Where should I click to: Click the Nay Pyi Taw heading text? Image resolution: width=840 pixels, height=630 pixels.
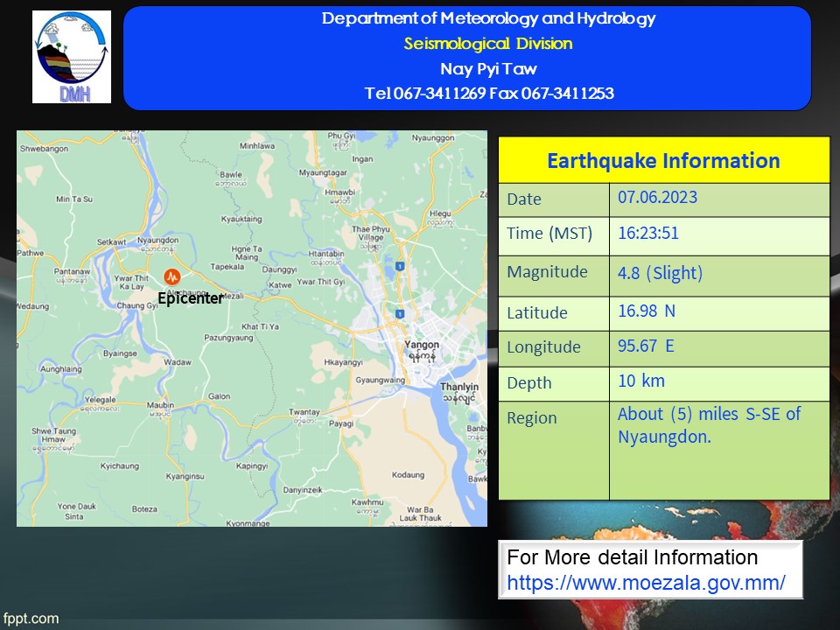tap(488, 69)
